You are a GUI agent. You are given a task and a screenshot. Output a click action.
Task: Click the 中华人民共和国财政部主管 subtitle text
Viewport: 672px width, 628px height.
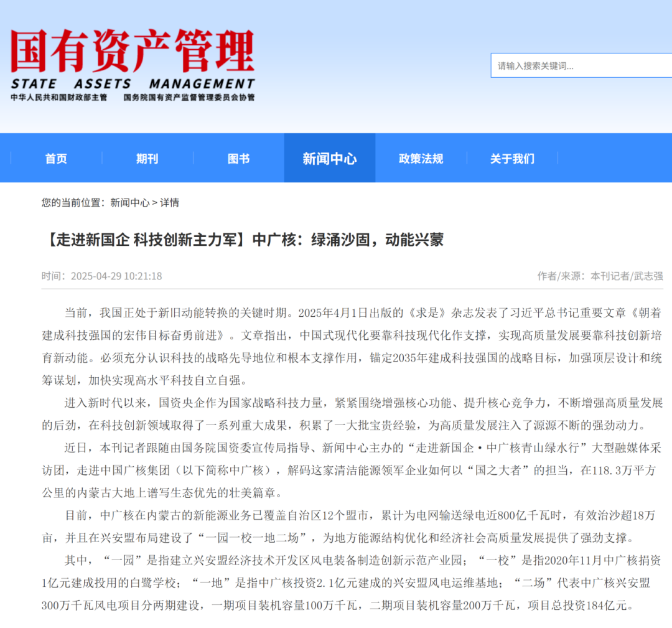(58, 98)
